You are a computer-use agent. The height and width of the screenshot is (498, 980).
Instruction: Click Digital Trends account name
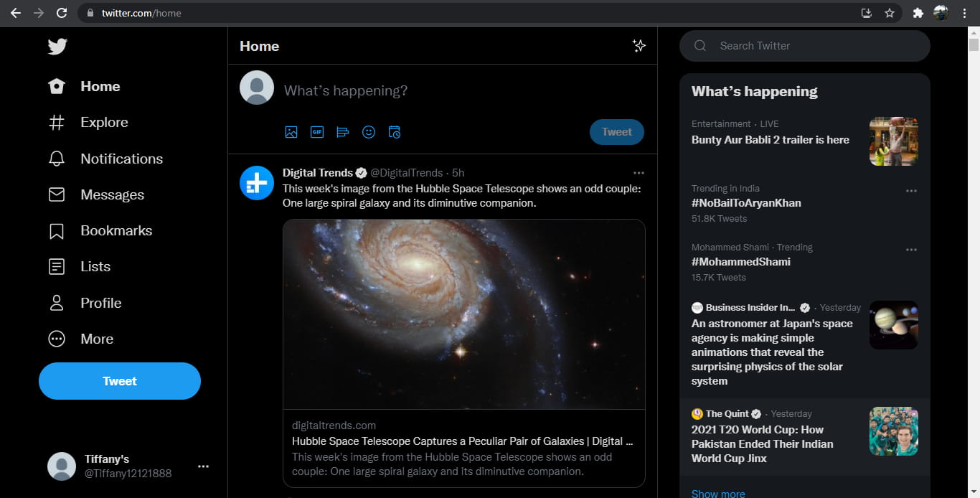(318, 173)
